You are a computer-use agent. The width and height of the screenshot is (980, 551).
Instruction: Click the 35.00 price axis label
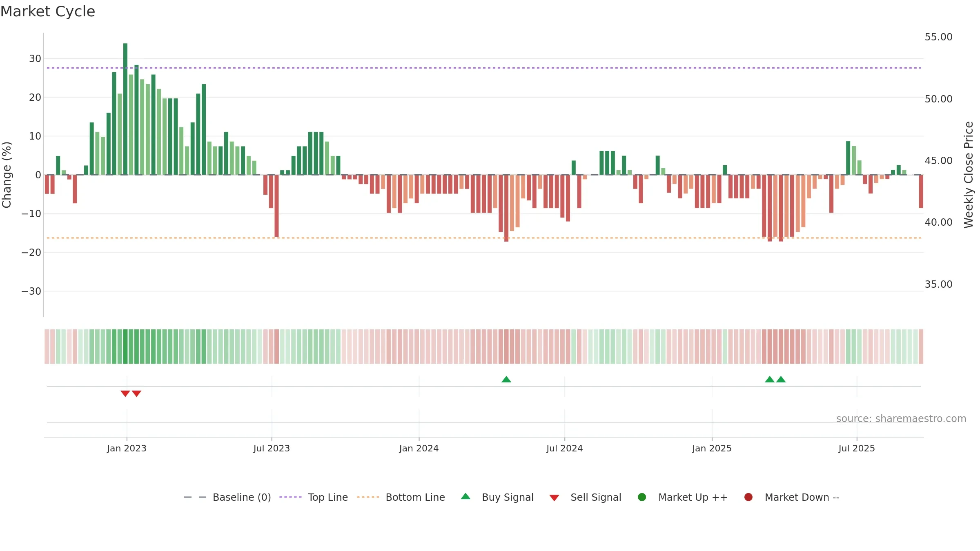[938, 284]
